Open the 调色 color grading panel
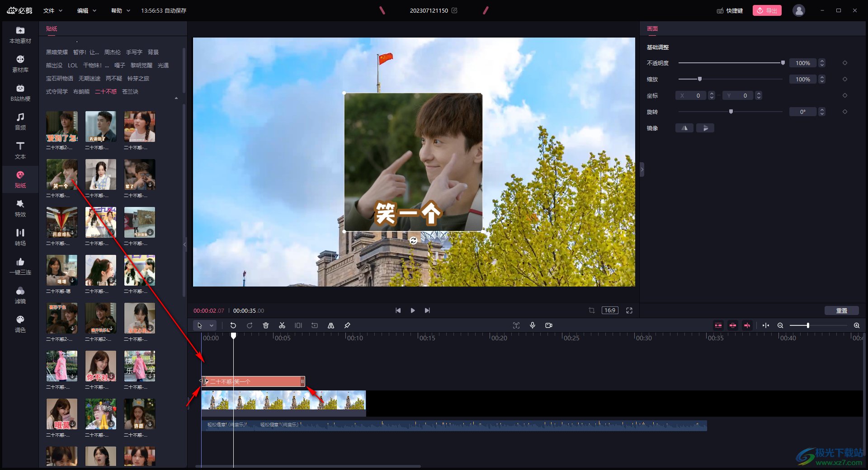 pyautogui.click(x=20, y=324)
